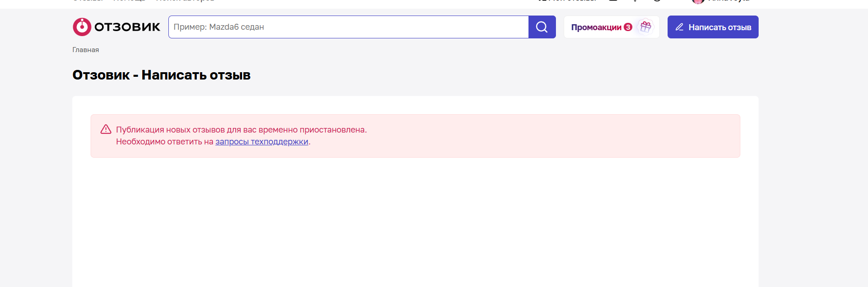Click the Необходимо ответить text line
868x287 pixels.
click(x=165, y=142)
